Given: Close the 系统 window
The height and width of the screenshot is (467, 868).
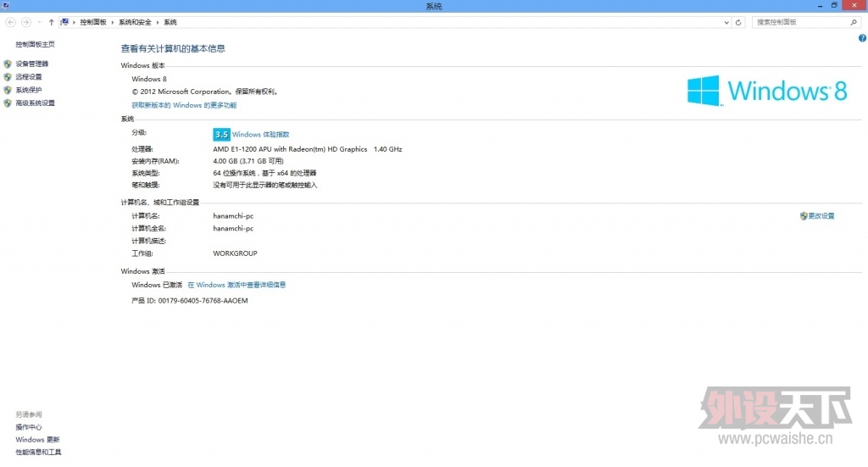Looking at the screenshot, I should pos(854,6).
